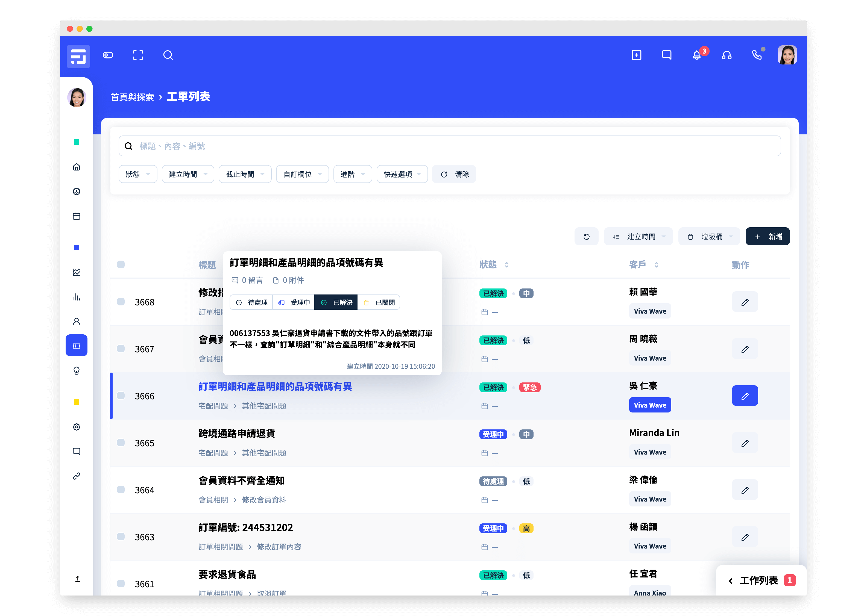Click the blue Viva Wave tag for 吳 仁豪
Viewport: 867px width, 616px height.
(x=650, y=405)
